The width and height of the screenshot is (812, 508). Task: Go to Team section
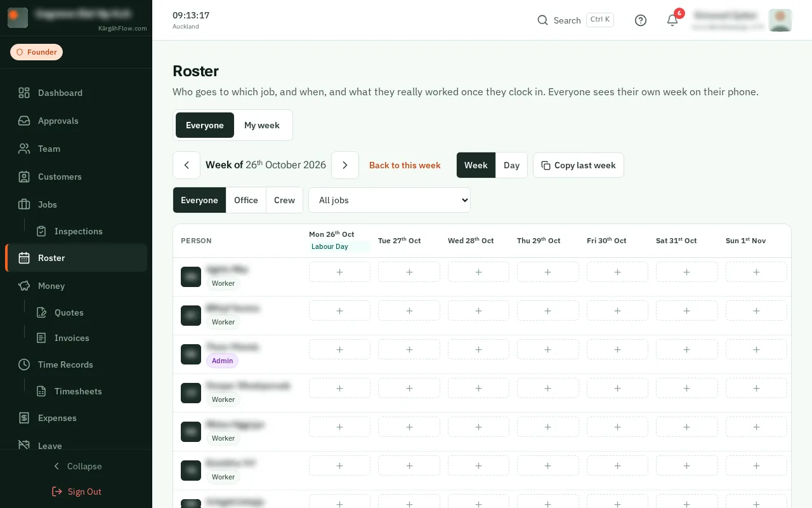tap(76, 149)
